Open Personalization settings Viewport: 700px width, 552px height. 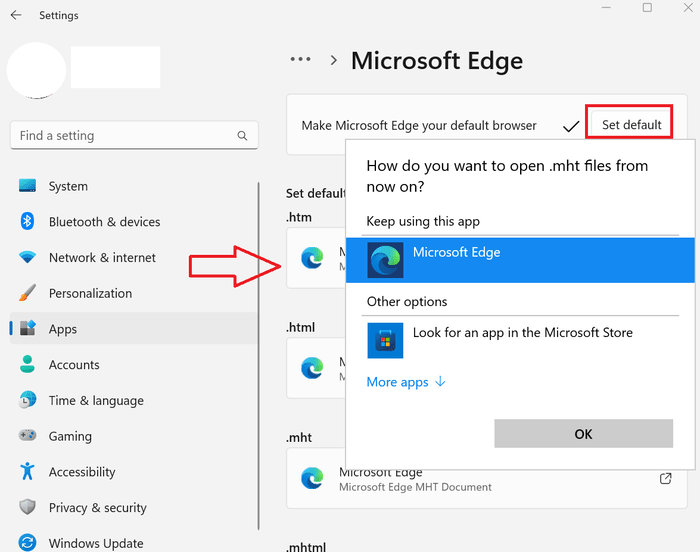(x=134, y=293)
